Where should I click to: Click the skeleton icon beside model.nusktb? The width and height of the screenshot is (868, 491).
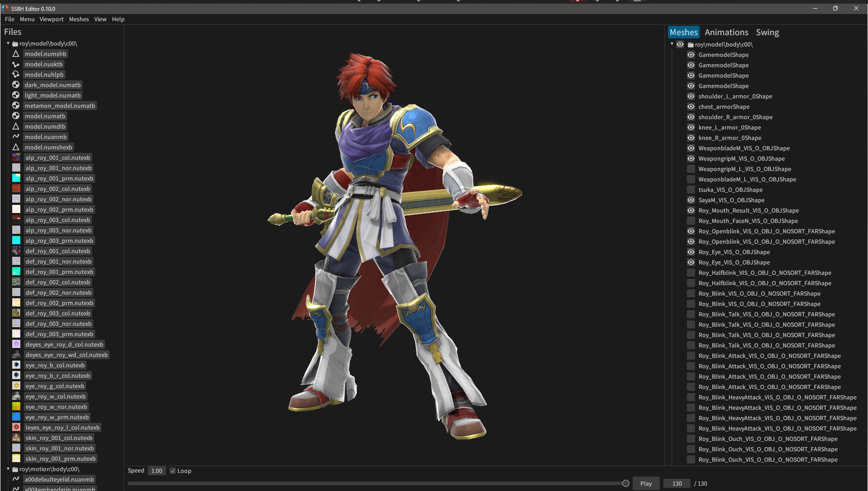click(16, 64)
